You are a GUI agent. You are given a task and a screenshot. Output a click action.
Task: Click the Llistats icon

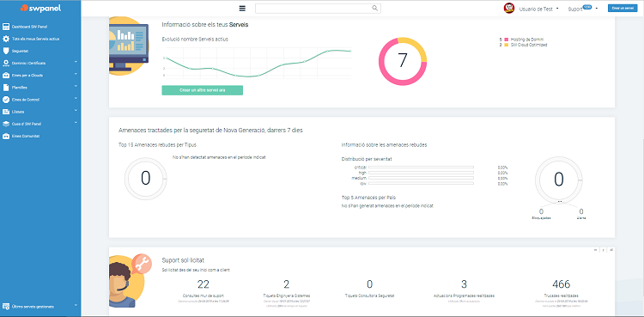click(6, 112)
